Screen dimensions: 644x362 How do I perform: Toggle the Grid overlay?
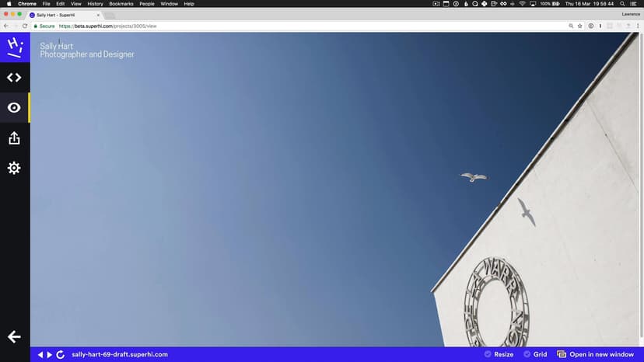tap(535, 354)
